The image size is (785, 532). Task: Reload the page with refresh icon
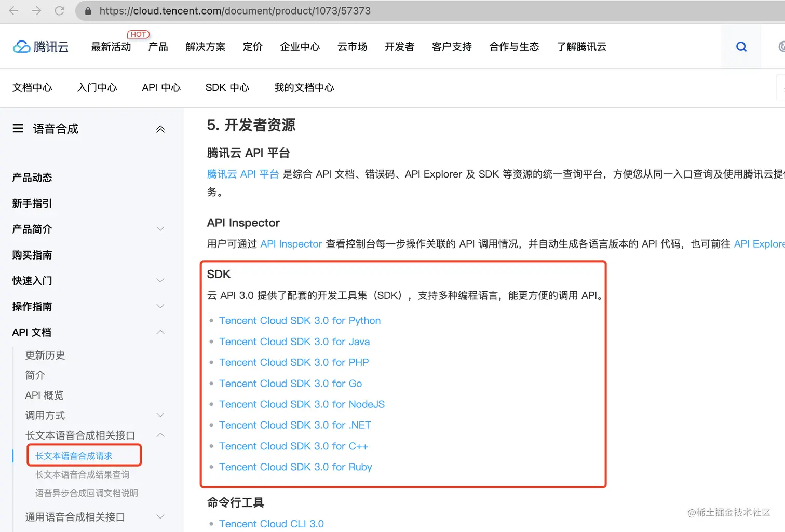(60, 10)
